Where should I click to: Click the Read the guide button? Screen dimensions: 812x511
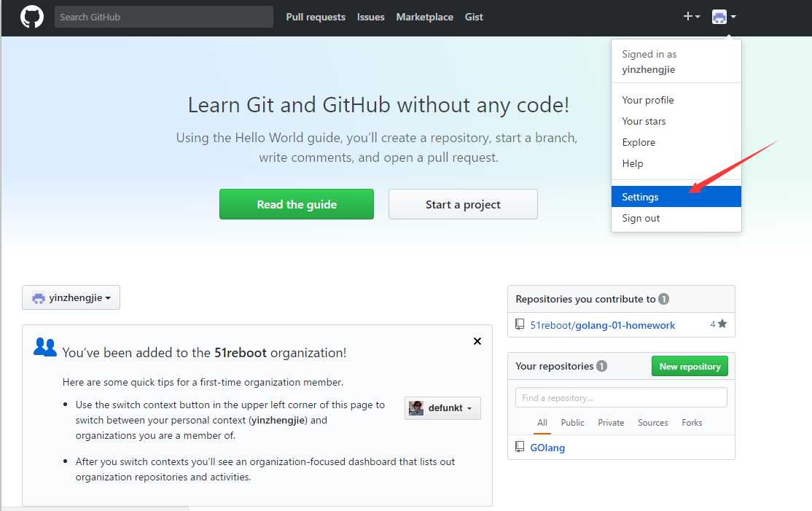(297, 204)
